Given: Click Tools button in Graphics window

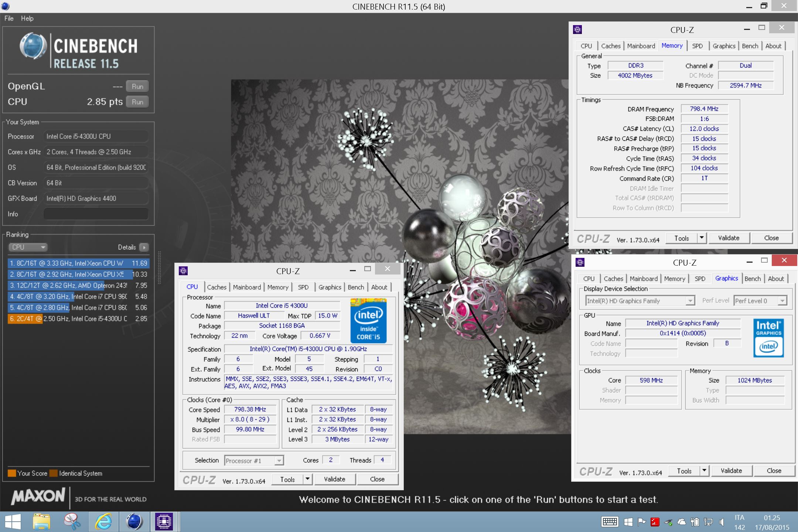Looking at the screenshot, I should 684,471.
